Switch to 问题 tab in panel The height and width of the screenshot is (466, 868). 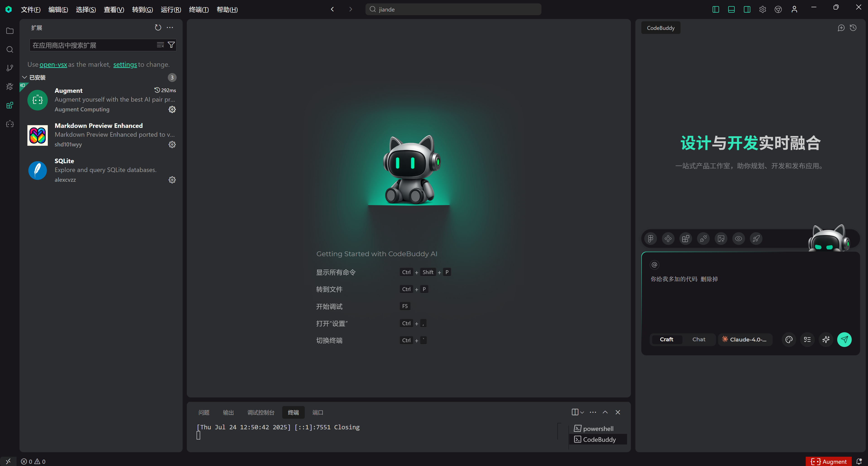click(204, 412)
